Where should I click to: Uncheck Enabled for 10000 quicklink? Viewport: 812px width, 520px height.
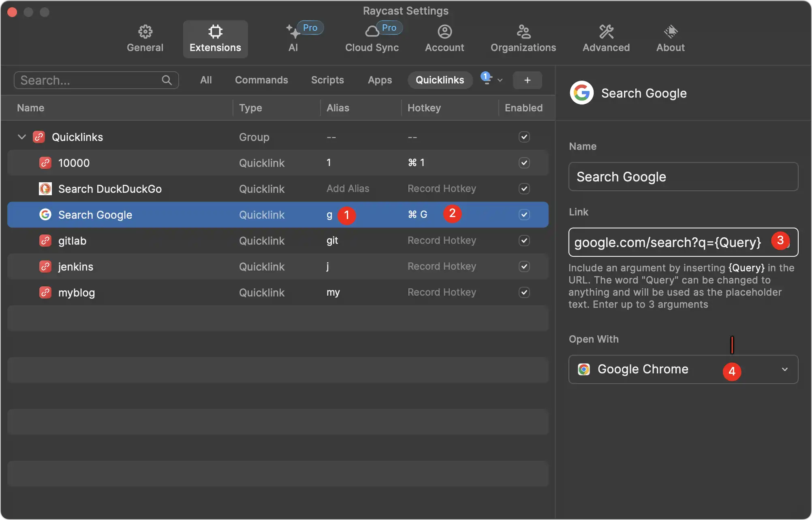tap(524, 163)
